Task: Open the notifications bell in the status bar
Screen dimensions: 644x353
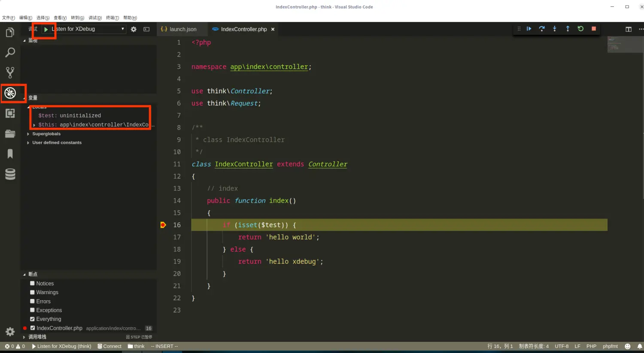Action: point(639,346)
